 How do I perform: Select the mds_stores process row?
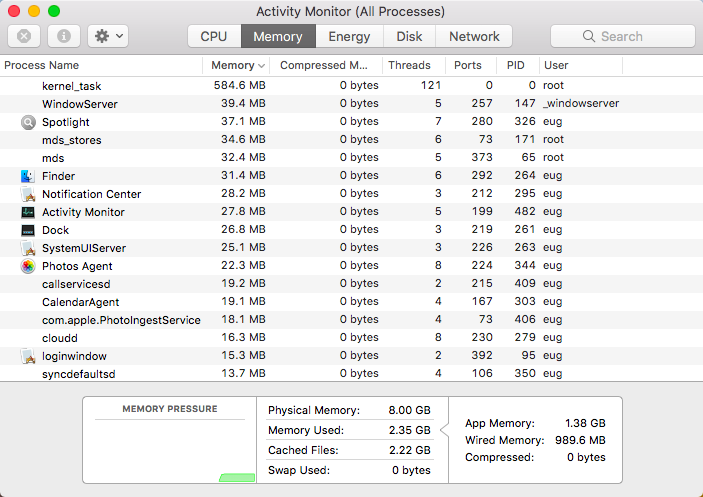pyautogui.click(x=352, y=140)
